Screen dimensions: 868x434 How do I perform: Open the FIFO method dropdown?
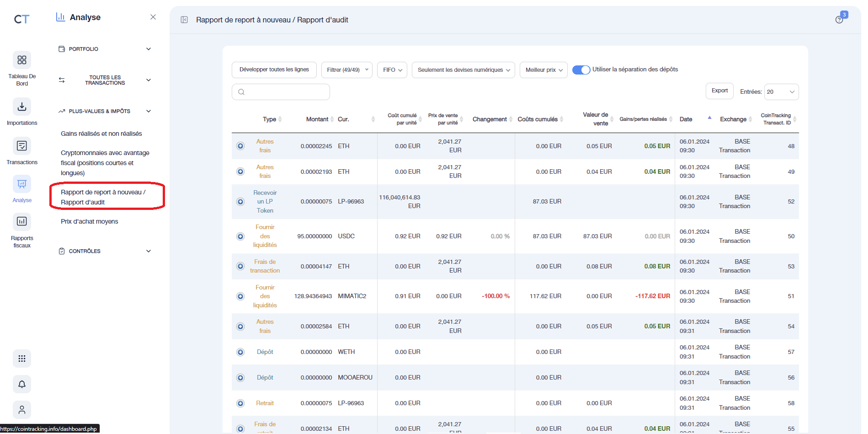click(392, 70)
